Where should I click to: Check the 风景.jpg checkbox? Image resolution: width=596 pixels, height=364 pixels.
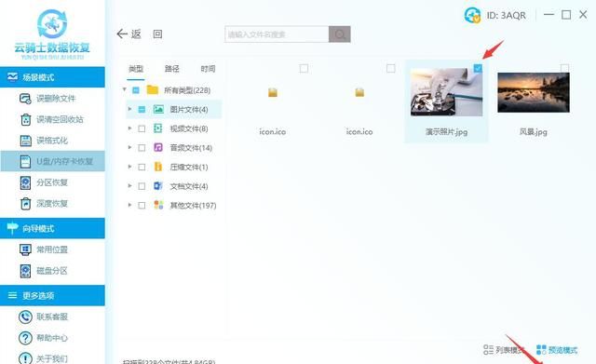click(564, 68)
